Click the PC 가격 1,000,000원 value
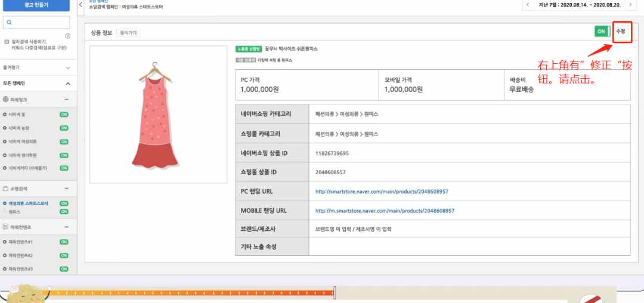The height and width of the screenshot is (303, 644). [259, 89]
